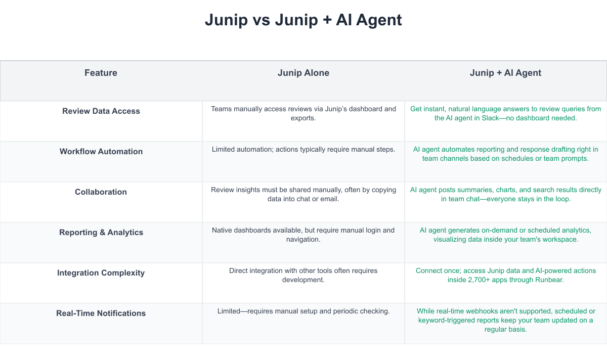Select the Review Data Access row label
The height and width of the screenshot is (364, 607).
101,111
